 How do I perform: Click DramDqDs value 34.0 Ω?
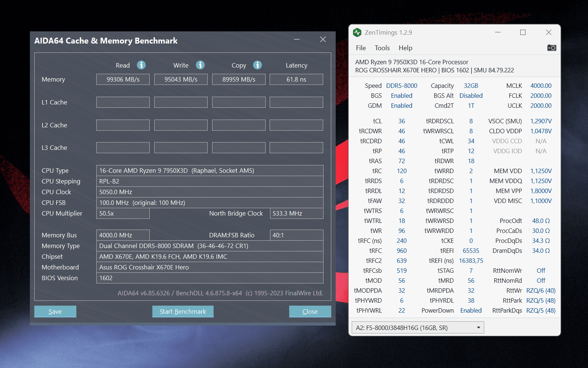pyautogui.click(x=541, y=251)
